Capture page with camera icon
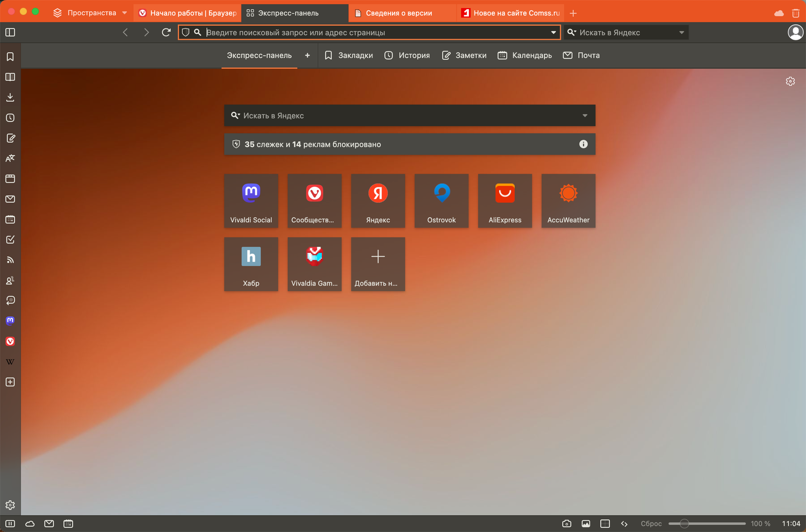 pos(567,524)
